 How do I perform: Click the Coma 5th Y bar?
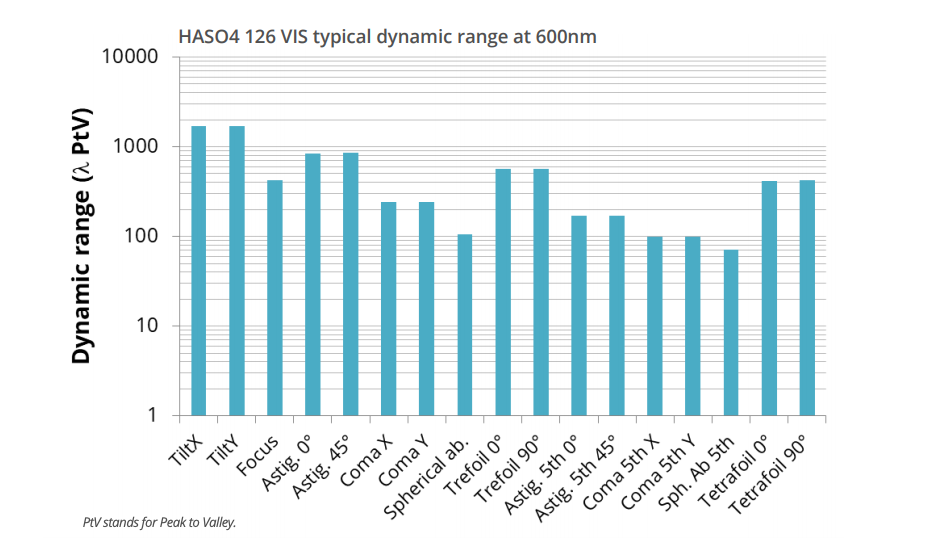click(692, 326)
